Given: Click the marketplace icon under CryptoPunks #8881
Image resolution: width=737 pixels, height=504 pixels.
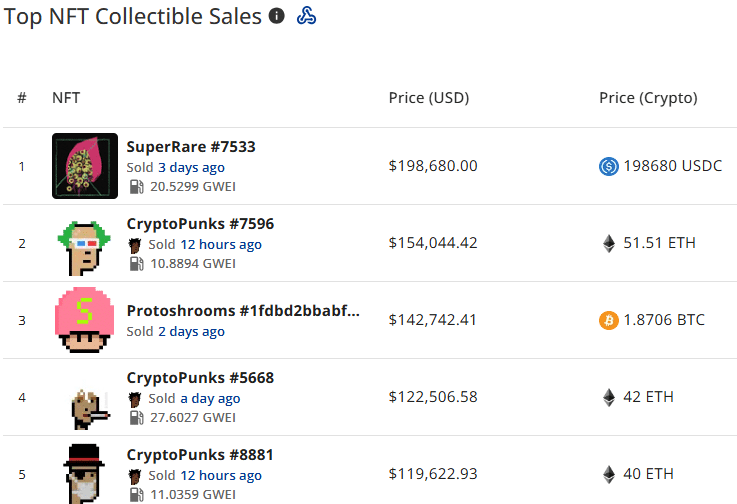Looking at the screenshot, I should (x=136, y=475).
